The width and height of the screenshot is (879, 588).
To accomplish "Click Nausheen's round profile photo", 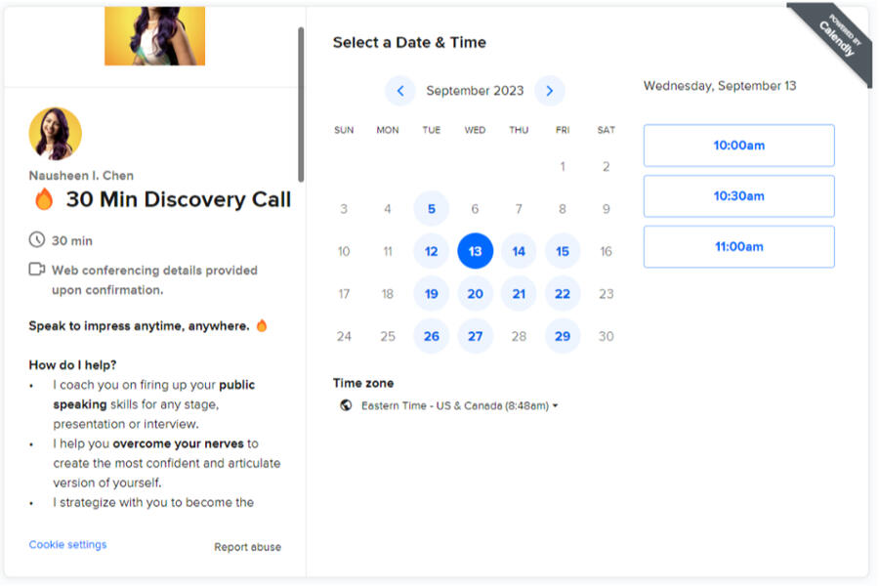I will [x=56, y=134].
